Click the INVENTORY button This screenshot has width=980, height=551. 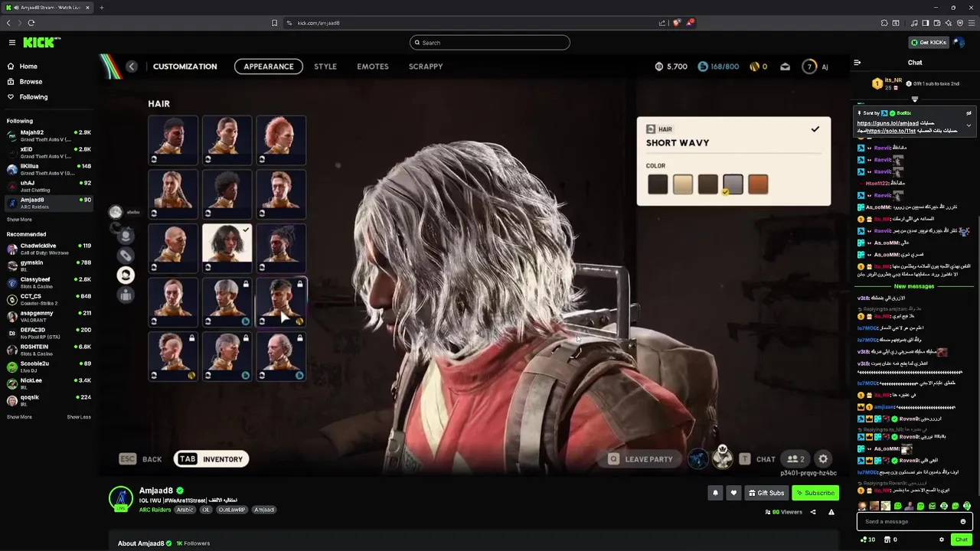(211, 459)
